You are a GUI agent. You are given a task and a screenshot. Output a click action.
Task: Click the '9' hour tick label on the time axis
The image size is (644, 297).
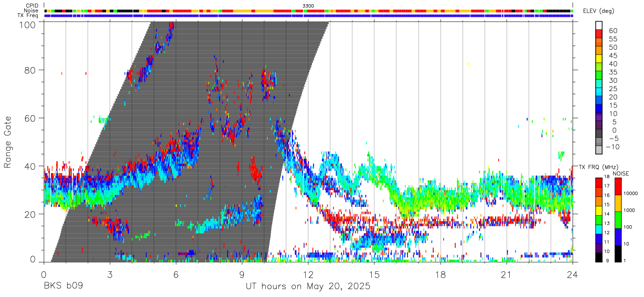pyautogui.click(x=242, y=274)
